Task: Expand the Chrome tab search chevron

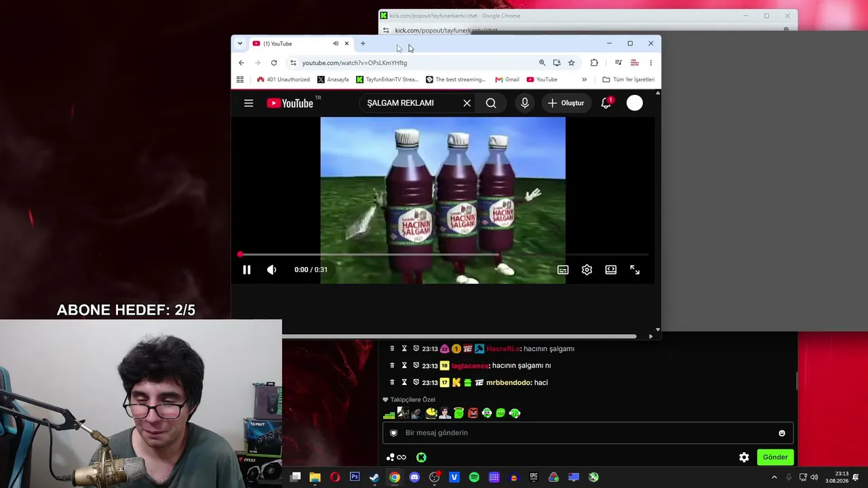Action: click(x=239, y=43)
